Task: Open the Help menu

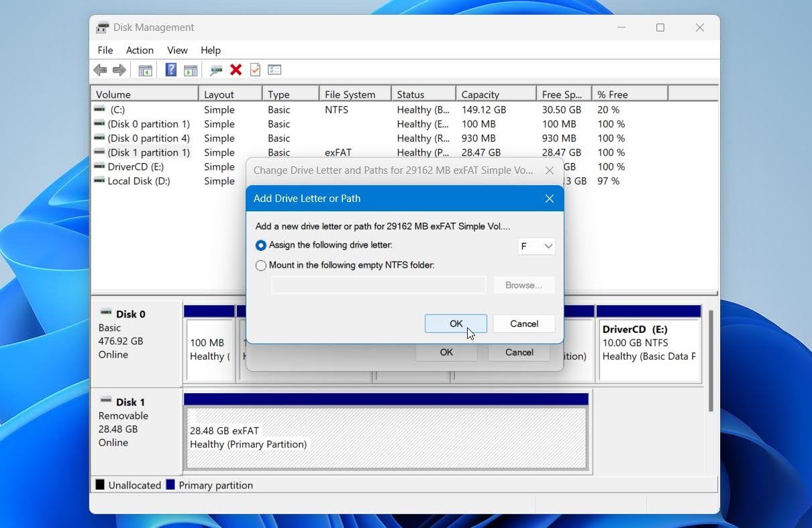Action: [x=211, y=50]
